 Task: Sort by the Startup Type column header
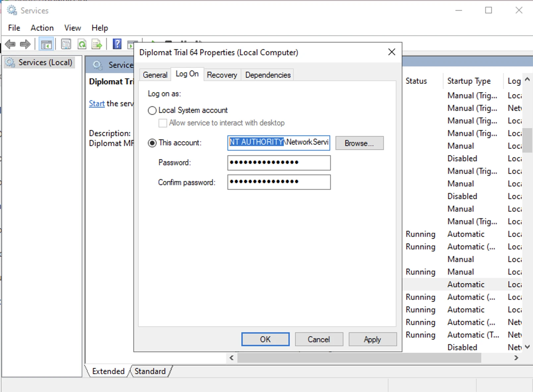point(469,81)
